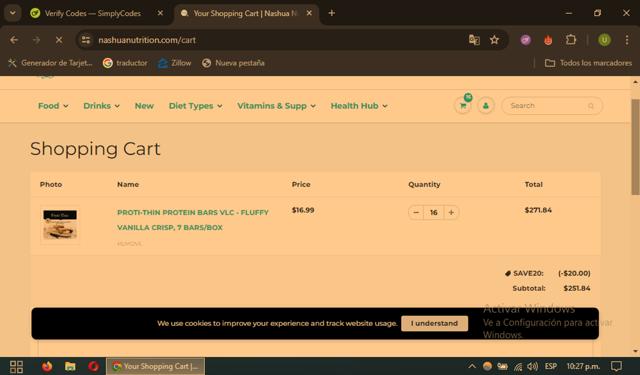Bookmark this page with star icon
Image resolution: width=640 pixels, height=375 pixels.
click(x=494, y=40)
